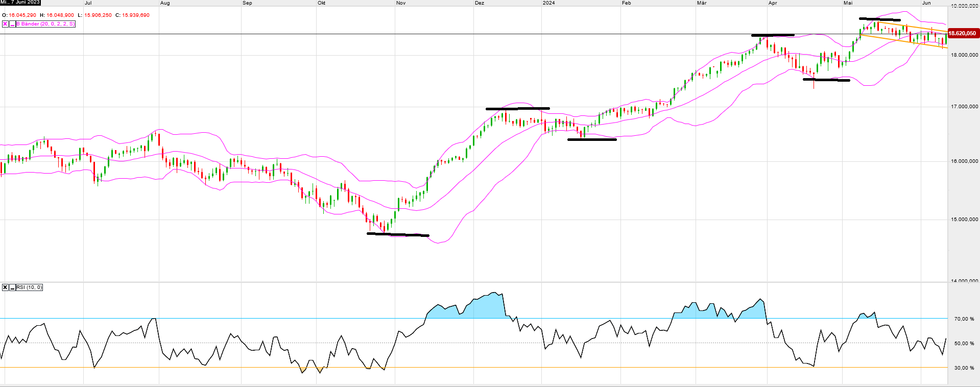Screen dimensions: 980x387
Task: Remove the B Bänder indicator with its X
Action: [5, 24]
